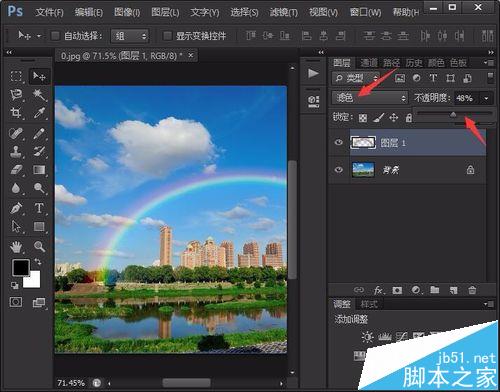Open the 滤镜(T) menu
The width and height of the screenshot is (500, 392).
284,12
